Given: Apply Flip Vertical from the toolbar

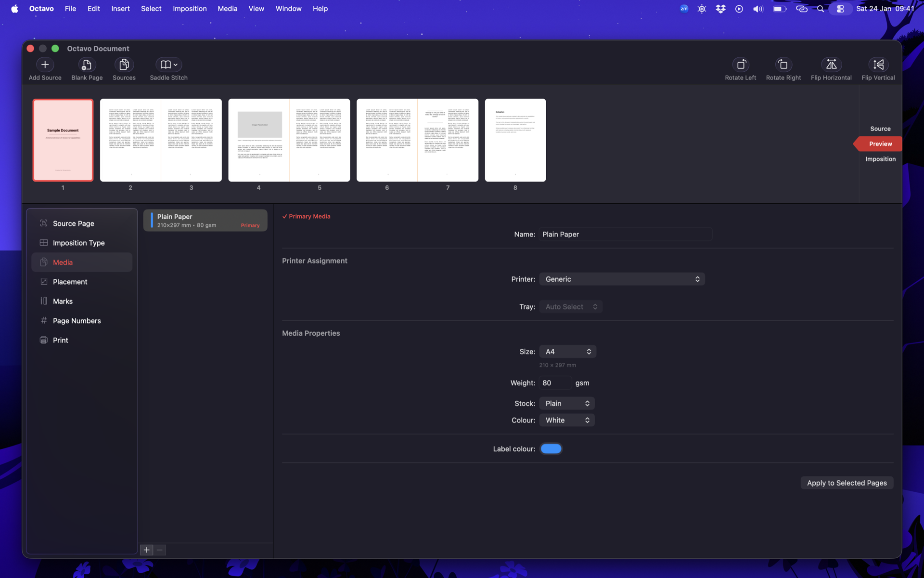Looking at the screenshot, I should [878, 65].
